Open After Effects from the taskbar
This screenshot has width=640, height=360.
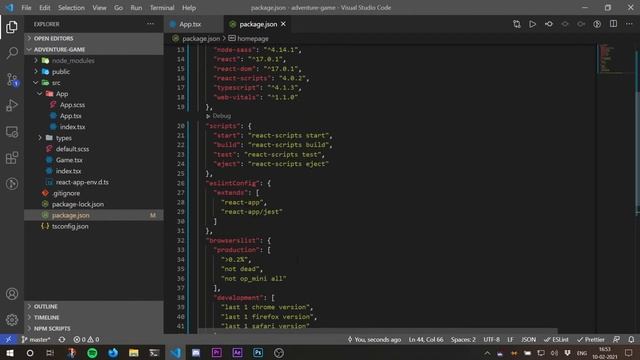(x=237, y=353)
